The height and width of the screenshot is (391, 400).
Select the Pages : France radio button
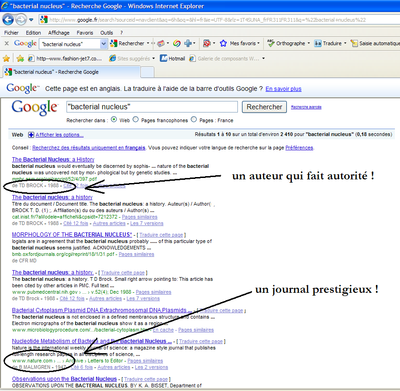[x=194, y=119]
